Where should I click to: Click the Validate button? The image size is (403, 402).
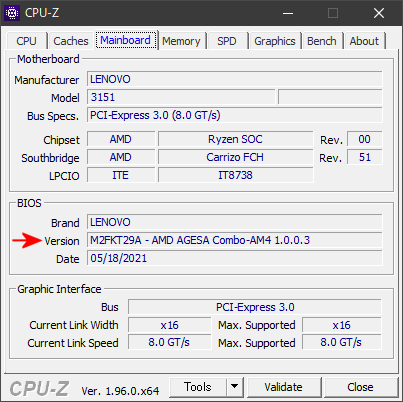[283, 387]
